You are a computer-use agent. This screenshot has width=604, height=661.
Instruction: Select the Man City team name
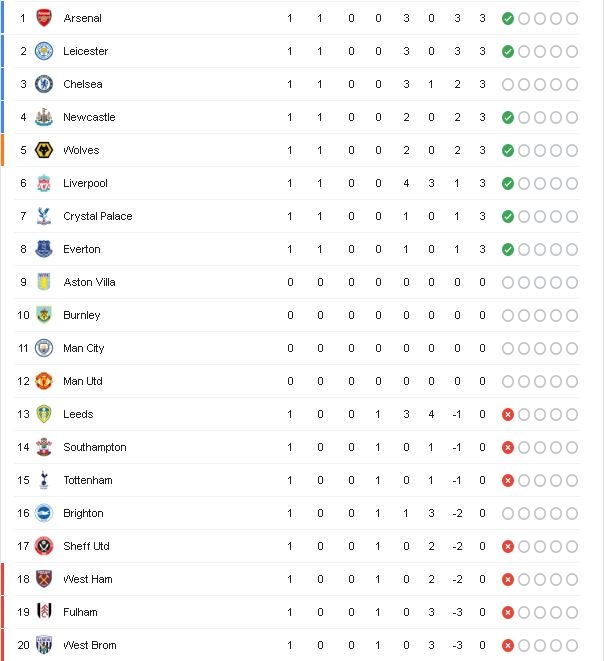[83, 348]
